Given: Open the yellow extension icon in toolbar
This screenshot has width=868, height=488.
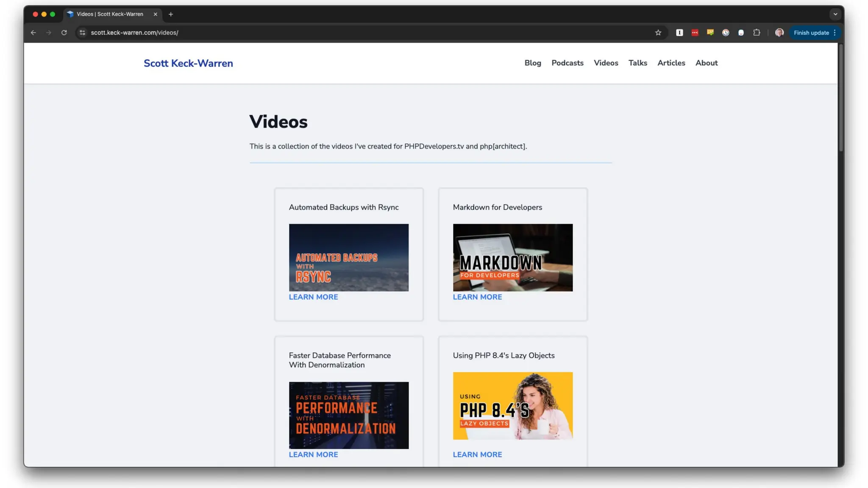Looking at the screenshot, I should click(710, 33).
